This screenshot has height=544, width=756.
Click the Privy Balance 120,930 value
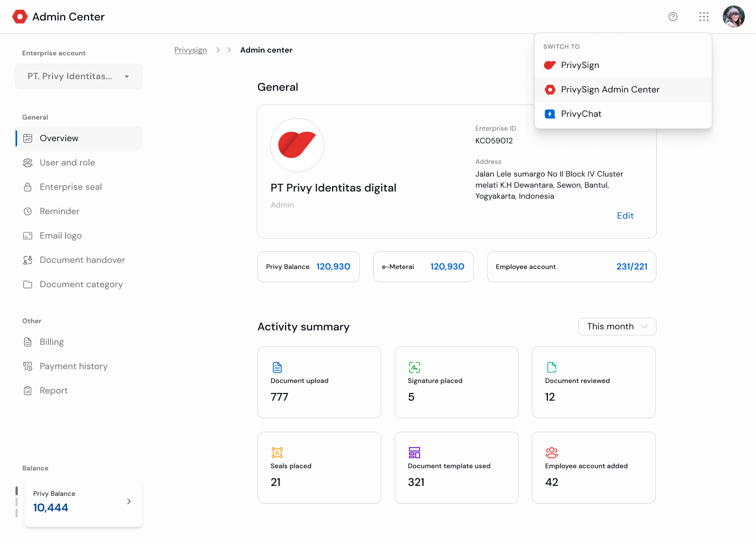(x=333, y=267)
